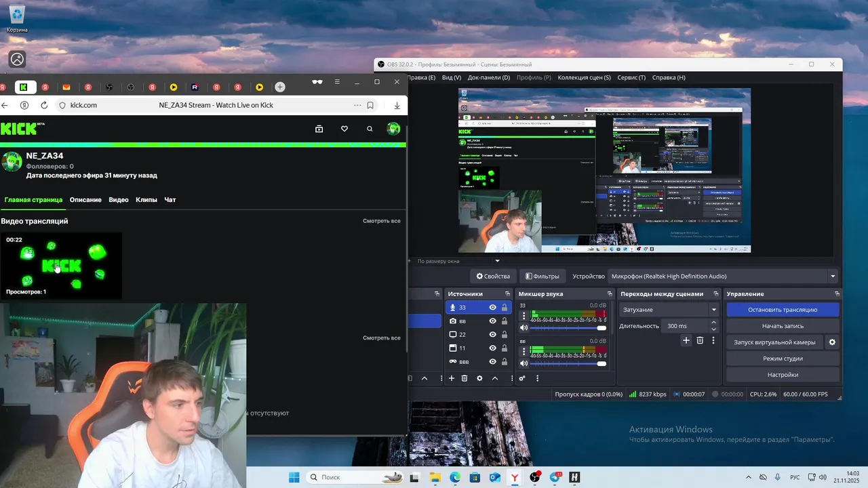Pop out the Источники dock
This screenshot has width=868, height=488.
(x=507, y=293)
